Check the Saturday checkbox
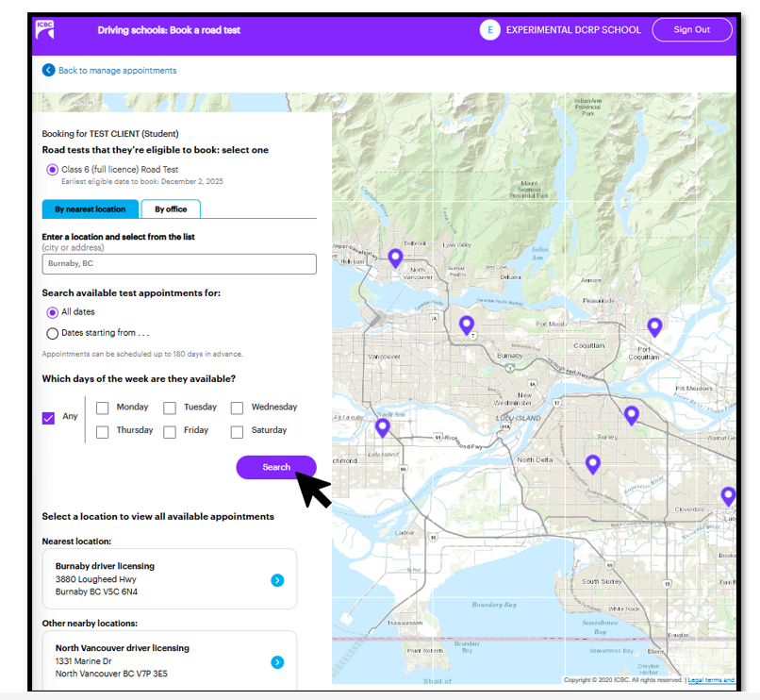The height and width of the screenshot is (700, 760). pos(237,432)
